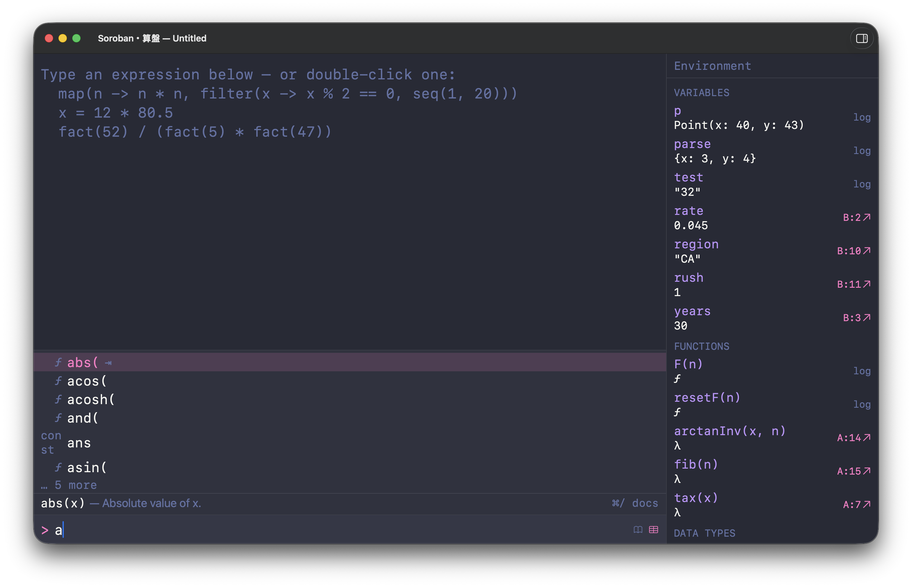912x588 pixels.
Task: Click the abs(x) signature hint
Action: (63, 503)
